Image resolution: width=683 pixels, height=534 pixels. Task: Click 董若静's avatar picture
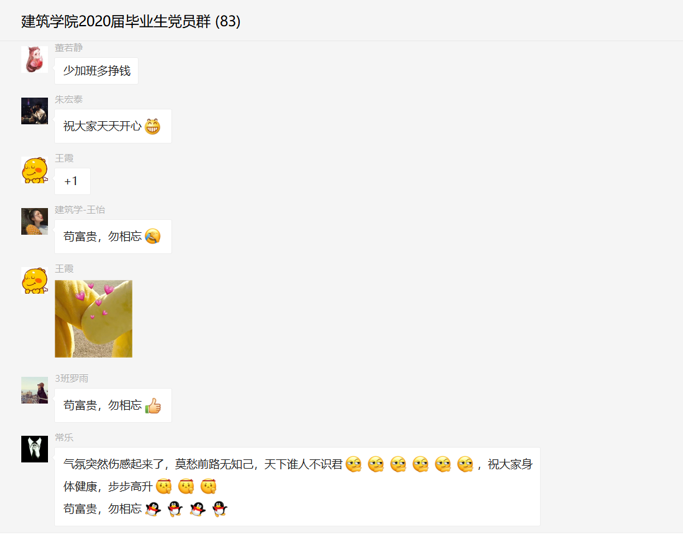[34, 59]
